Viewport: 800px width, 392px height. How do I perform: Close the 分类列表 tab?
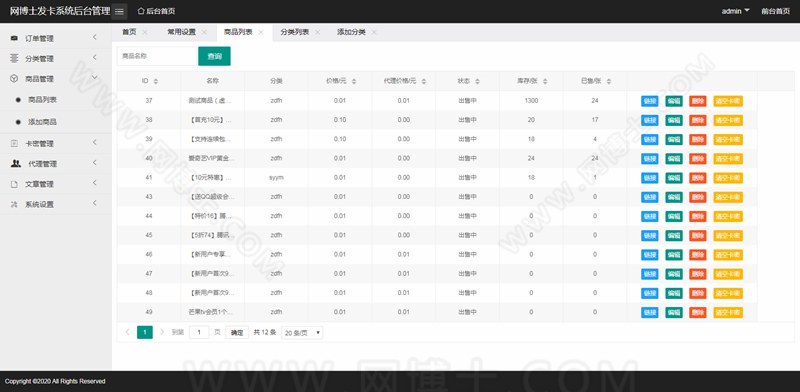click(x=317, y=32)
